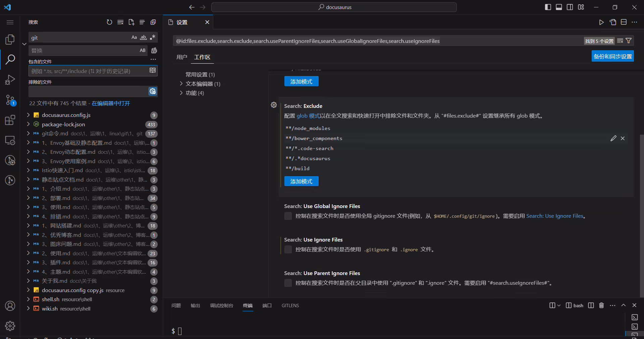This screenshot has height=339, width=644.
Task: Expand the 文本编辑器 settings category
Action: (181, 84)
